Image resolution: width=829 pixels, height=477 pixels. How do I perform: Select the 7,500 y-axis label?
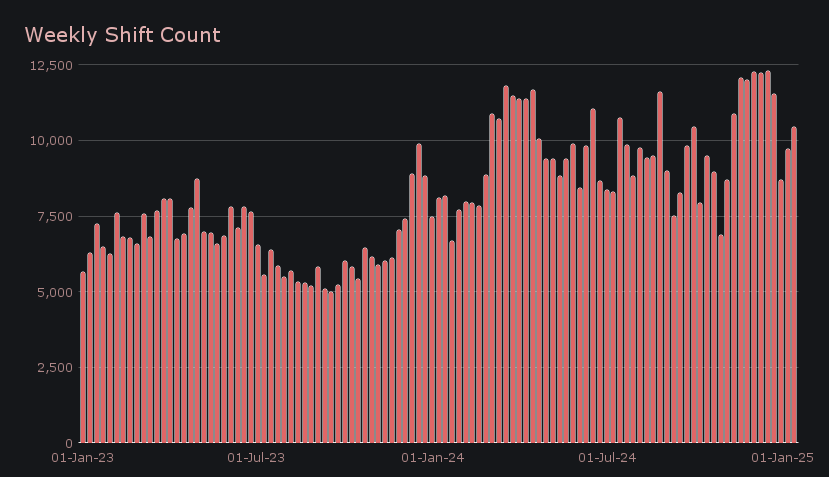tap(52, 216)
